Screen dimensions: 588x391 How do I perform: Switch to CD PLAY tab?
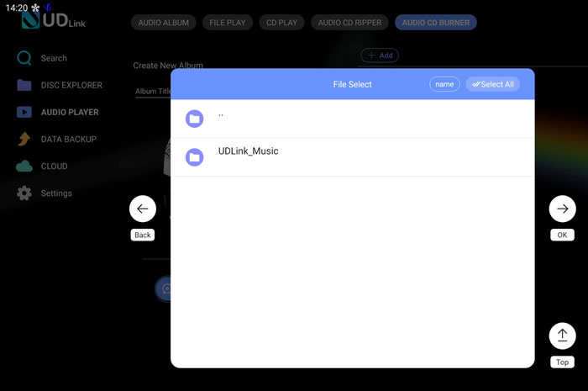click(281, 23)
